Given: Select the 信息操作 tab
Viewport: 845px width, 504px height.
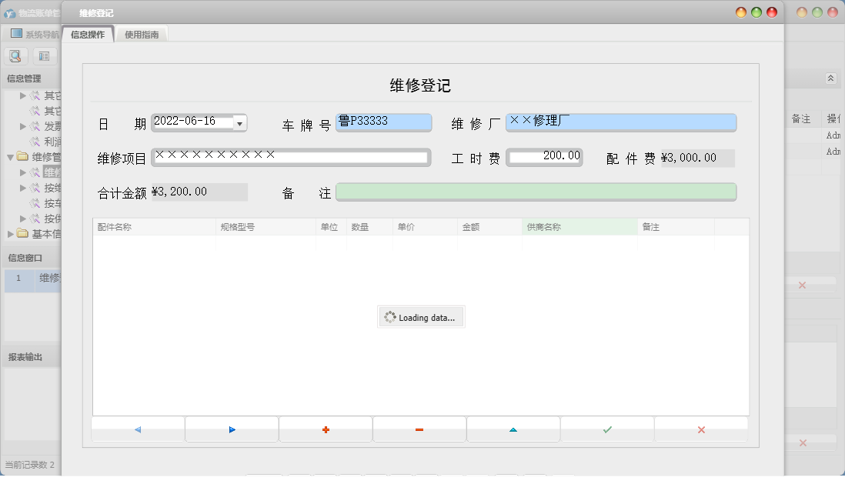Looking at the screenshot, I should [88, 35].
